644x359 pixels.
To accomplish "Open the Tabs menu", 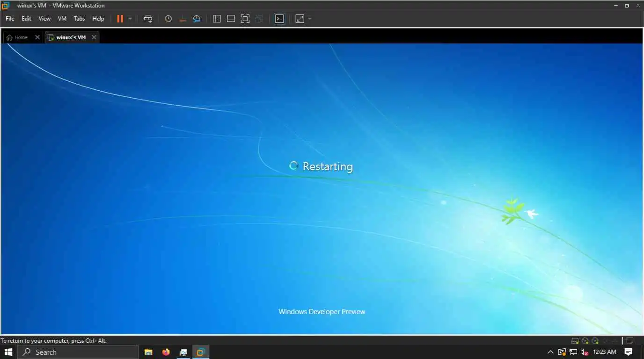I will (x=80, y=19).
